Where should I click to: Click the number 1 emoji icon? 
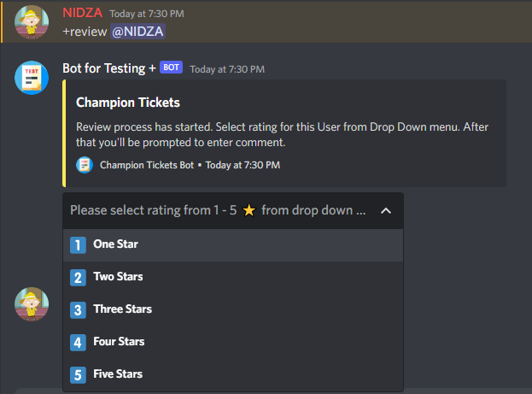coord(79,245)
